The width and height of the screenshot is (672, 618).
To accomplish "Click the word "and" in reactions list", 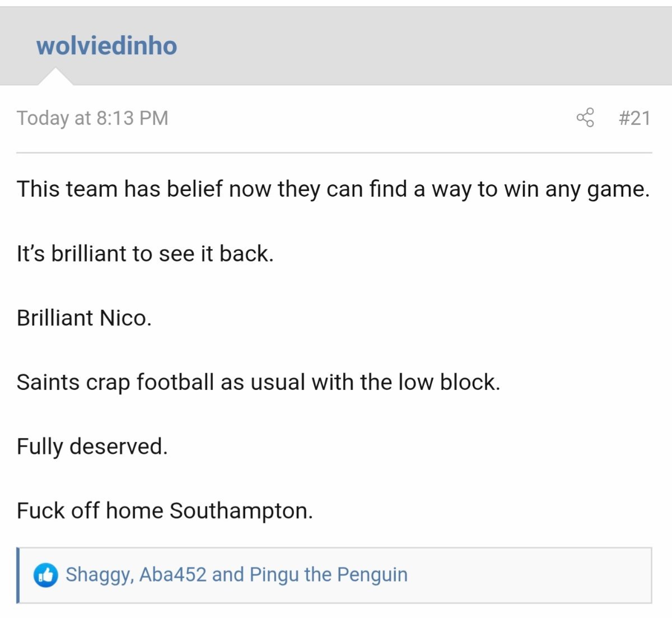I will 228,575.
